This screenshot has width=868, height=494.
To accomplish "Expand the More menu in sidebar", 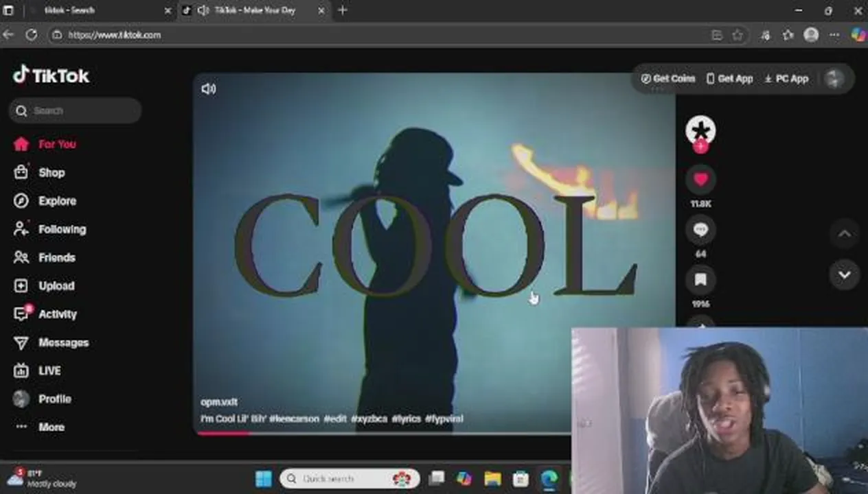I will point(40,427).
